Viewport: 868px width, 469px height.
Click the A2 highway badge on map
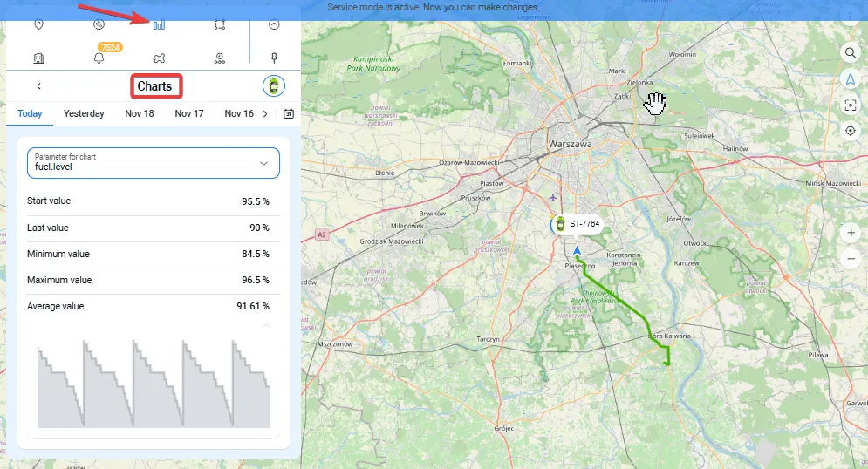coord(322,235)
